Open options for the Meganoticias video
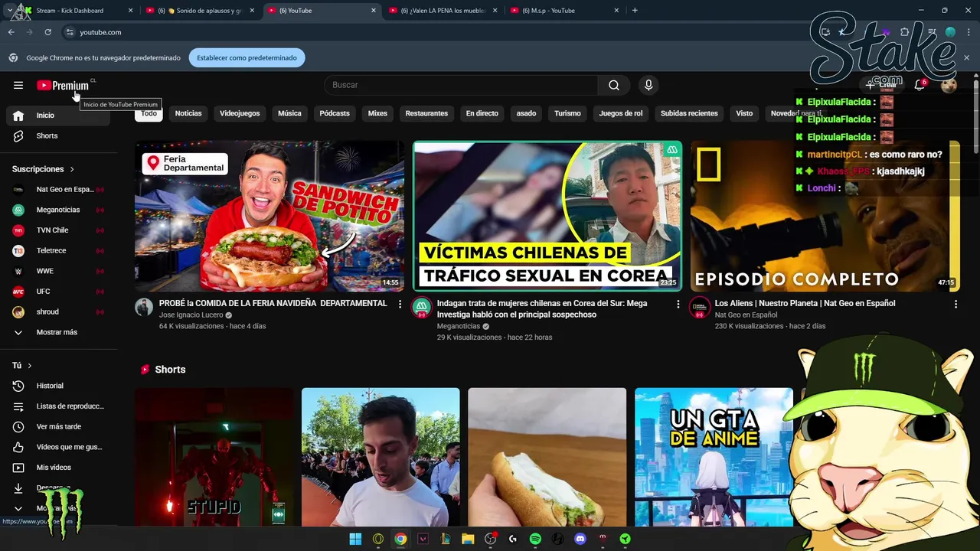This screenshot has height=551, width=980. coord(678,304)
